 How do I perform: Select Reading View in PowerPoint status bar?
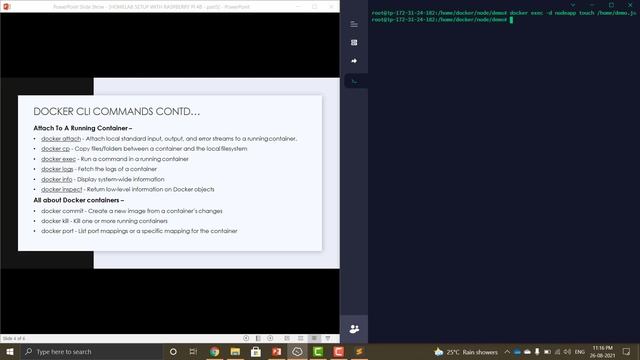point(314,338)
